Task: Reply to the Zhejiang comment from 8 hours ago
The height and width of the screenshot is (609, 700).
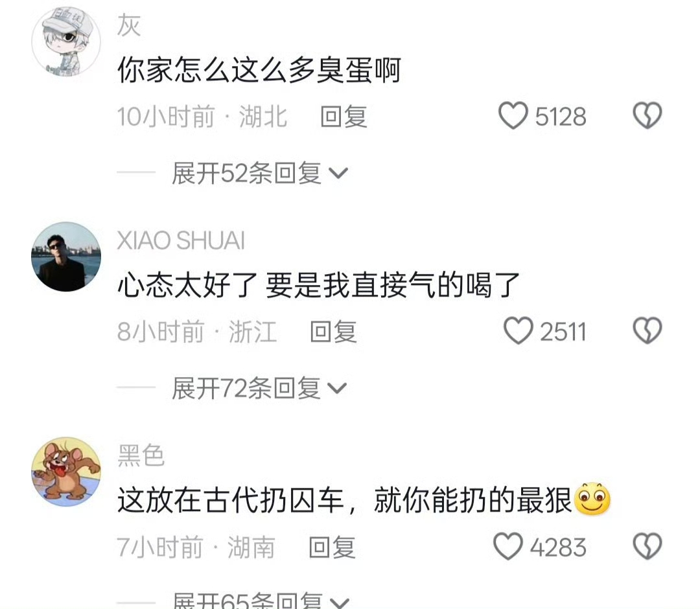Action: pos(334,332)
